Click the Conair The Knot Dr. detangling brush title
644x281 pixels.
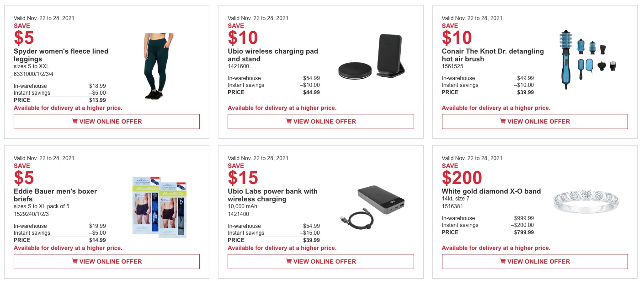click(x=493, y=55)
